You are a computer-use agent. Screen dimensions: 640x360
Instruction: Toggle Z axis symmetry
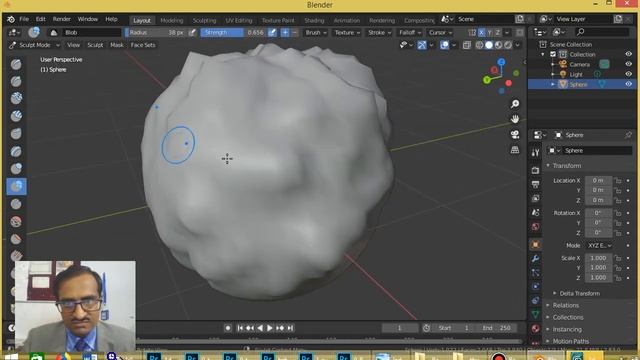[x=498, y=33]
